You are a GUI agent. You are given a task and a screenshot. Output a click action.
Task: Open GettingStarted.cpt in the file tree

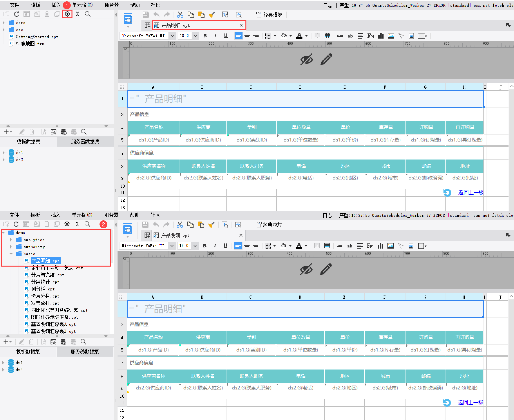click(x=37, y=37)
